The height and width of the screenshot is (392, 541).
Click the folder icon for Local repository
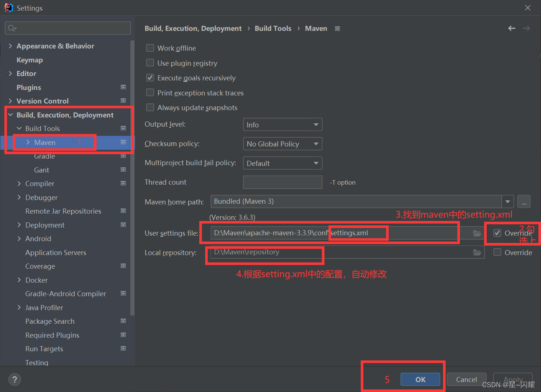[x=477, y=253]
